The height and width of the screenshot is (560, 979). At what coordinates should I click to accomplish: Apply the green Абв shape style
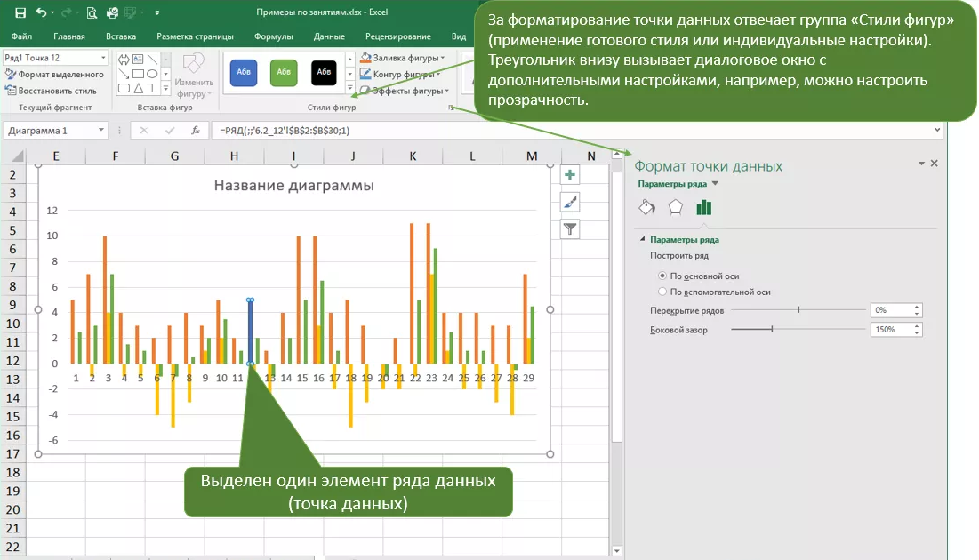tap(284, 72)
